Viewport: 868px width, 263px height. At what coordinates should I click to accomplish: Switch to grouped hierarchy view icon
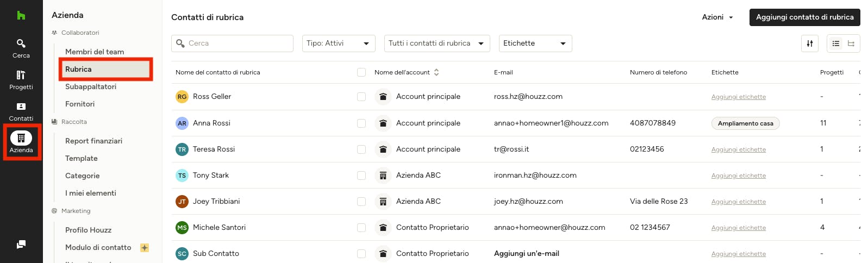[x=851, y=43]
